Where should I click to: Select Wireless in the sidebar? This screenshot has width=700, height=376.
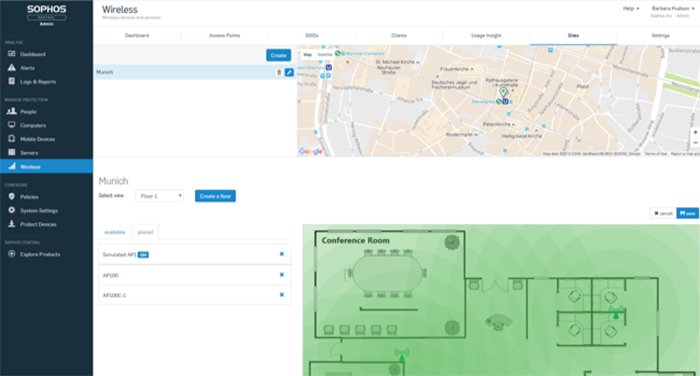46,167
